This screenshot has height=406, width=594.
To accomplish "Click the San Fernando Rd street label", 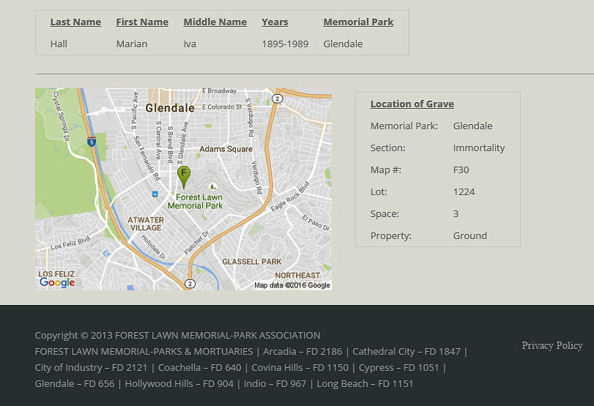I will pos(147,158).
